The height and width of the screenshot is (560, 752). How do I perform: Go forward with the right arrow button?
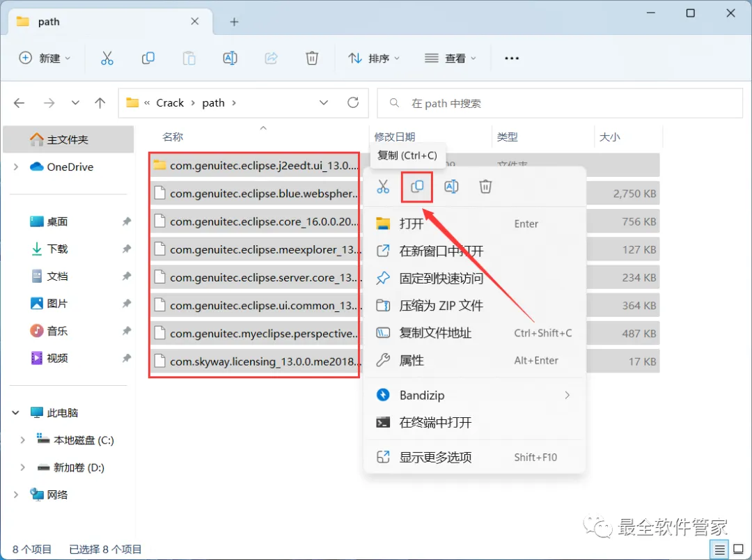pyautogui.click(x=49, y=102)
